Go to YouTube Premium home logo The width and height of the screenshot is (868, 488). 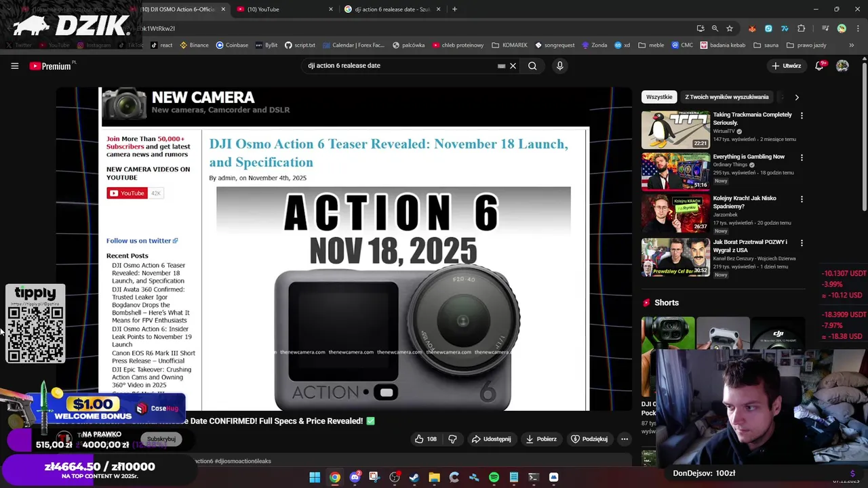(50, 66)
